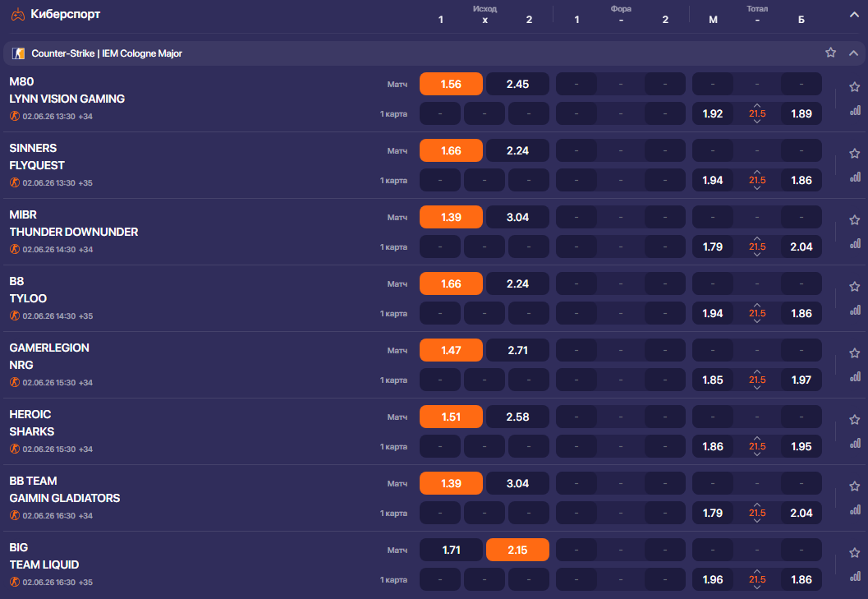Click the Киберспорт section heading
The image size is (868, 599).
point(66,15)
